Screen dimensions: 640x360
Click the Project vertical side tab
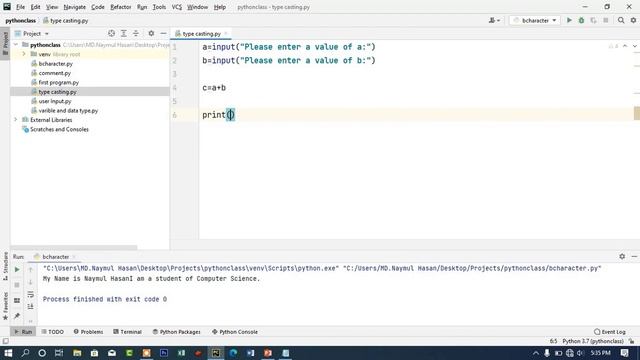point(5,44)
